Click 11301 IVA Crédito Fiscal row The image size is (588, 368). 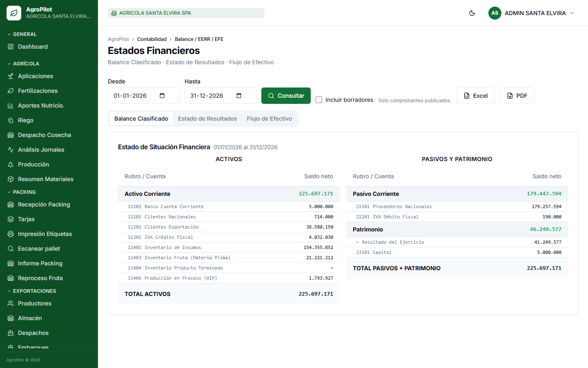pyautogui.click(x=229, y=237)
